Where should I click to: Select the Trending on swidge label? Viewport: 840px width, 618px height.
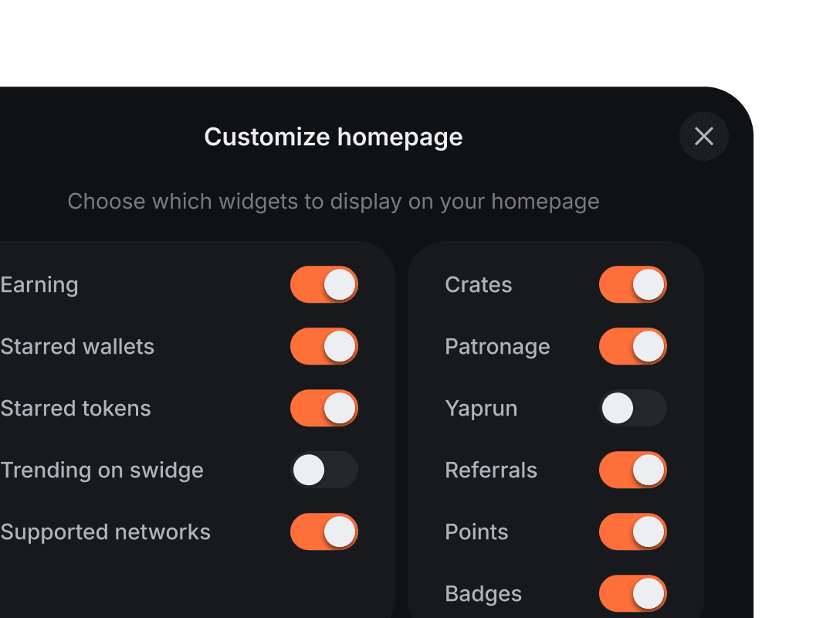click(103, 470)
